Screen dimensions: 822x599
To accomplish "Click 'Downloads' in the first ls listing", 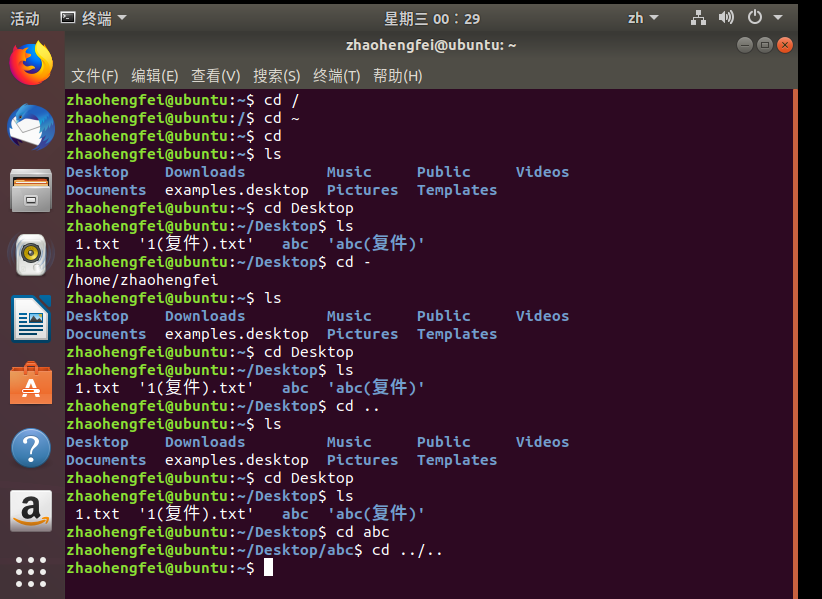I will click(x=205, y=172).
